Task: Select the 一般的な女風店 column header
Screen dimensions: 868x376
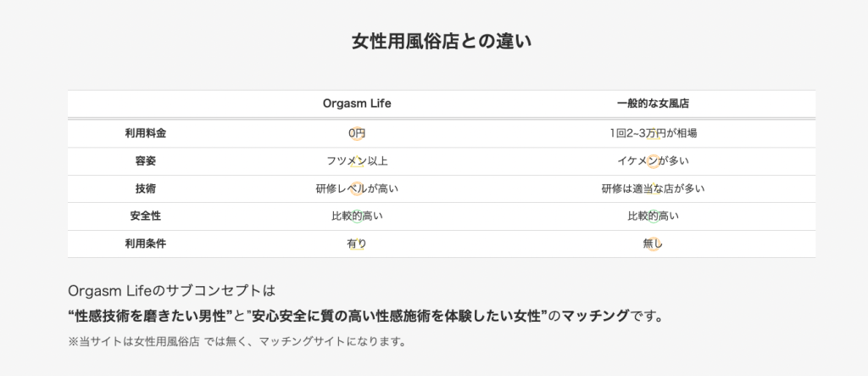Action: click(x=653, y=104)
